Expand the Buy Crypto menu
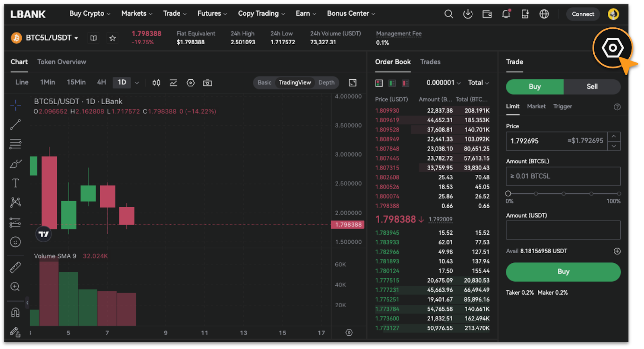644x349 pixels. pos(90,14)
